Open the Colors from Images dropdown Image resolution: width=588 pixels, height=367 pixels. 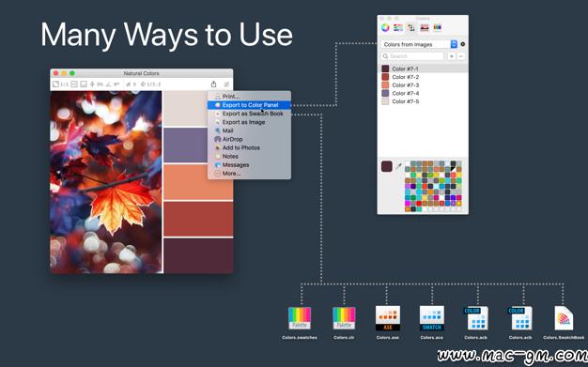419,44
